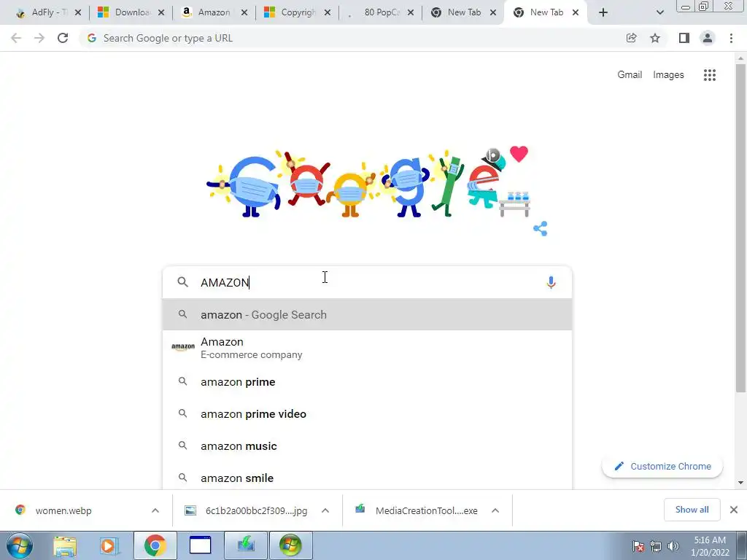The width and height of the screenshot is (747, 560).
Task: Click Customize Chrome button
Action: pyautogui.click(x=662, y=466)
